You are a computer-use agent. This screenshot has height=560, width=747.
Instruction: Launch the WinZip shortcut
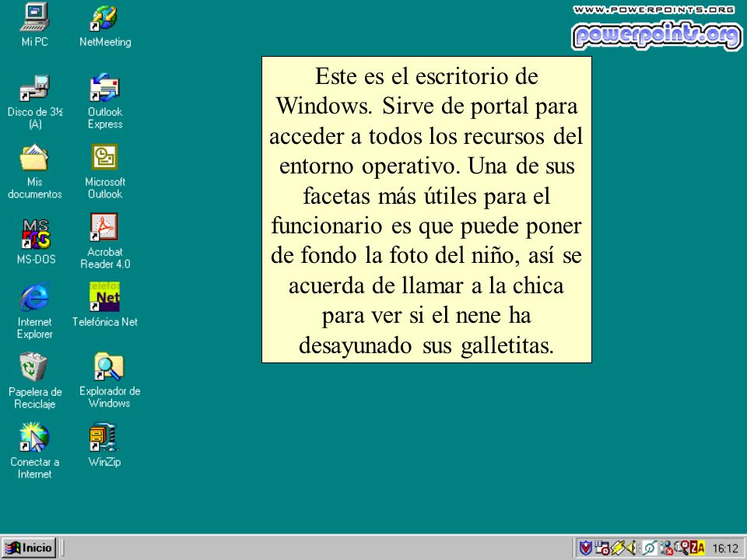104,445
